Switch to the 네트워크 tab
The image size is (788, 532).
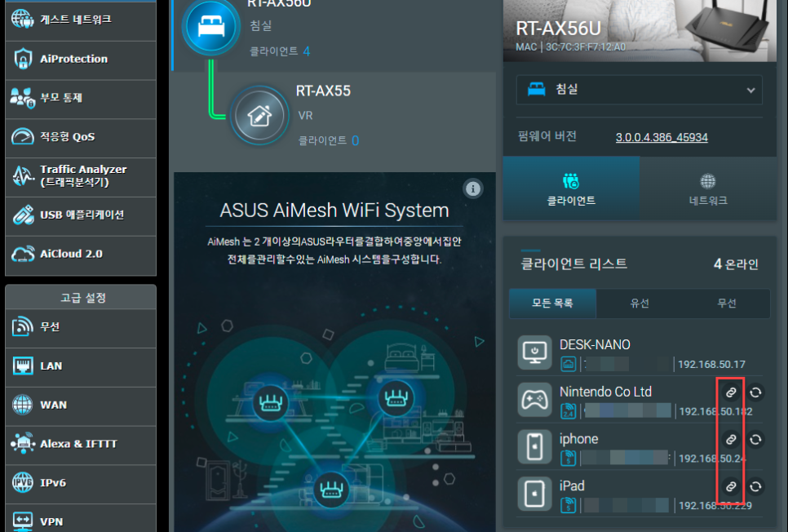pos(708,188)
